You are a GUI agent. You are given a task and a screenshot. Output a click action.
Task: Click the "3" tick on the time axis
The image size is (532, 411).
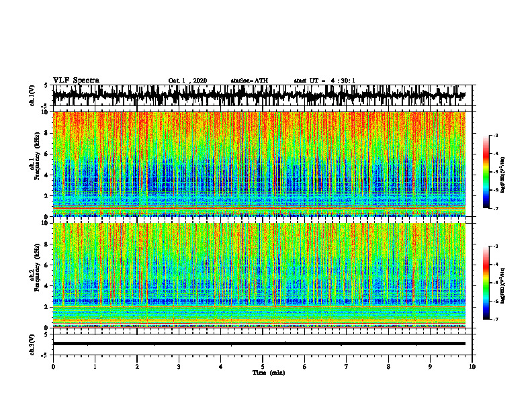pyautogui.click(x=179, y=367)
